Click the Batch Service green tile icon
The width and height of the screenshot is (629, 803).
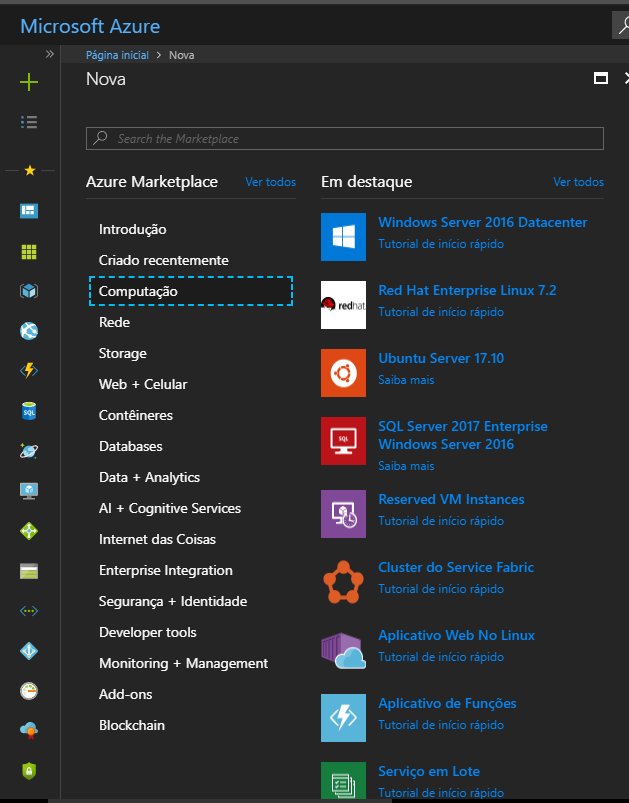343,780
